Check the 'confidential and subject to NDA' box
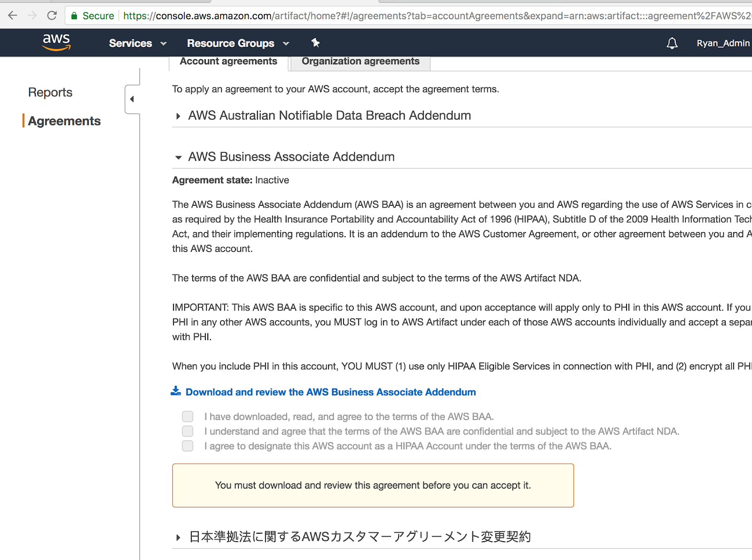 [x=188, y=431]
